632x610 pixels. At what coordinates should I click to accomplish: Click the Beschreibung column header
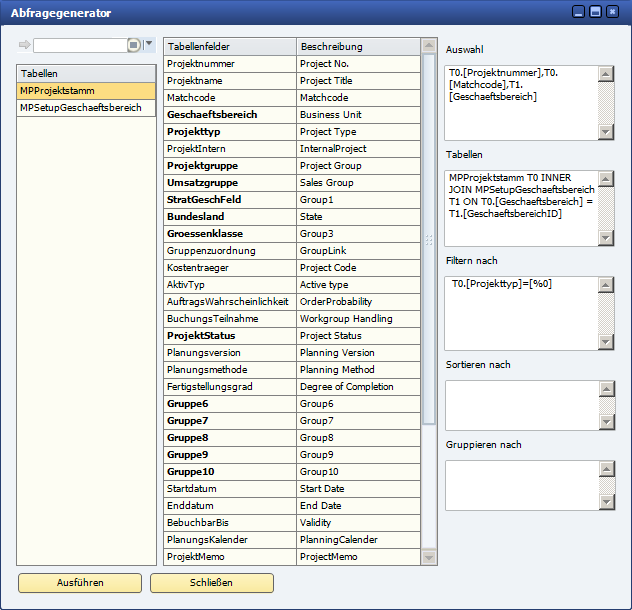point(358,46)
